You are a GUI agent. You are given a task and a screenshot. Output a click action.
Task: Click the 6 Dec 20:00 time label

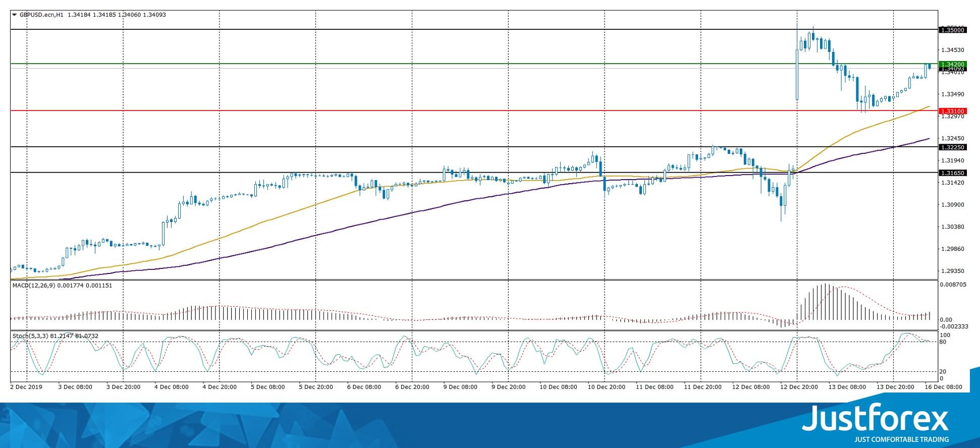click(412, 387)
